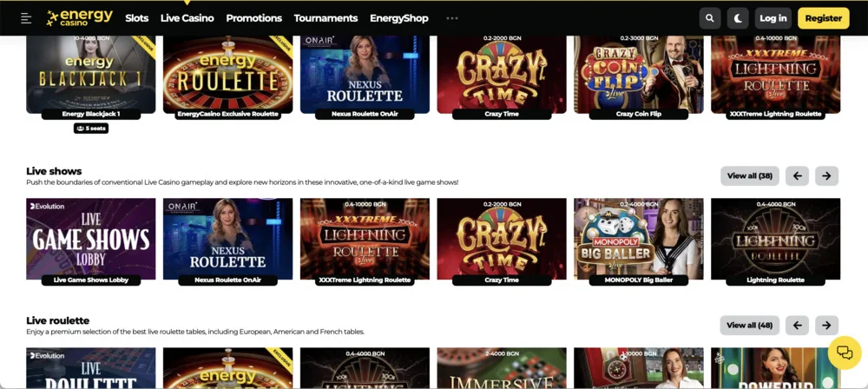The height and width of the screenshot is (389, 868).
Task: Open Crazy Coin Flip thumbnail
Action: pos(639,75)
